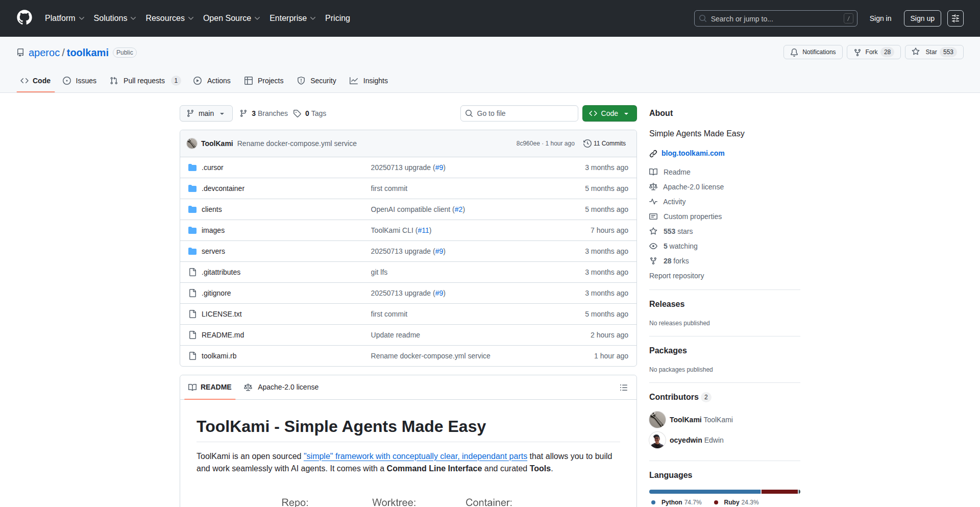This screenshot has width=980, height=507.
Task: Open the Pull requests tab
Action: (145, 81)
